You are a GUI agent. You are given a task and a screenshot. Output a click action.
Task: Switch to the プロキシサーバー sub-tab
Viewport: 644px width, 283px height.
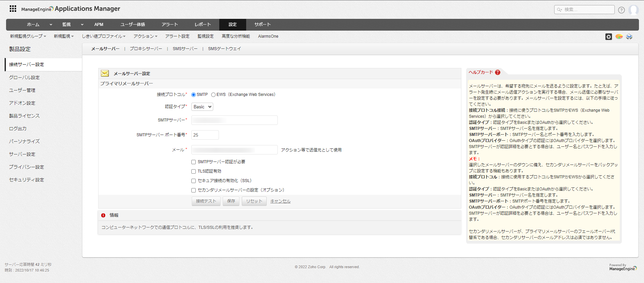click(146, 49)
